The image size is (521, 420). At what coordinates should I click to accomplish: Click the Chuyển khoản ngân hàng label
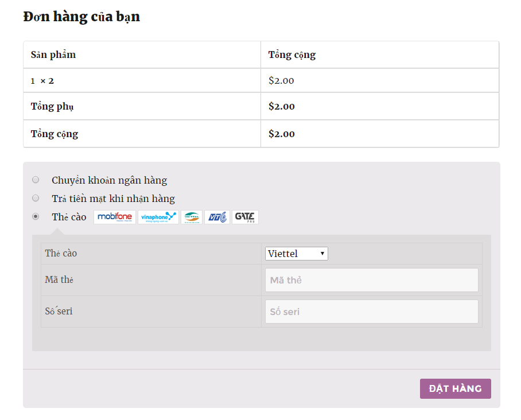(110, 180)
